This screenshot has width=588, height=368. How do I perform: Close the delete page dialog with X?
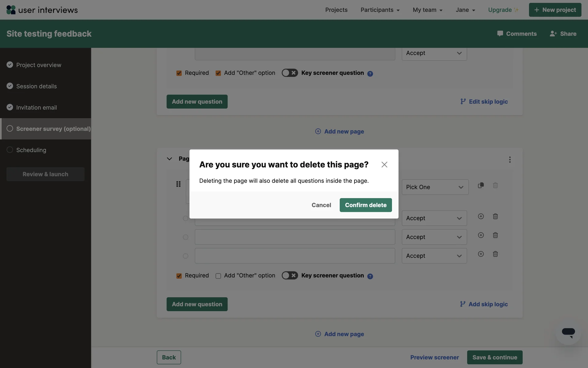[x=384, y=165]
